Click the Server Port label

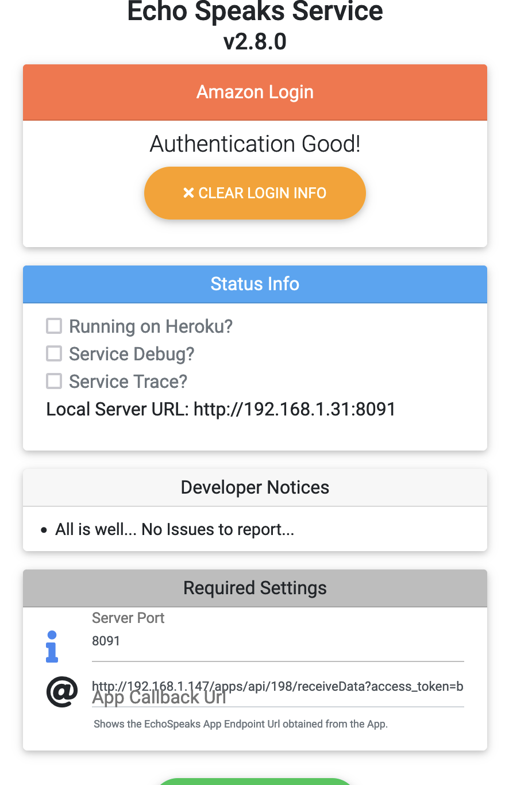128,618
